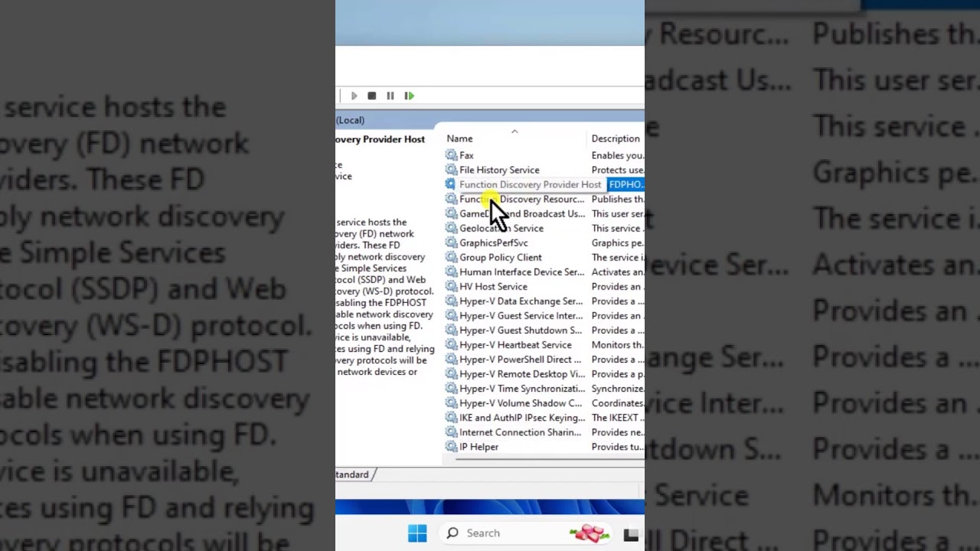Click the gear icon beside Hyper-V Data Exchange Service
Image resolution: width=980 pixels, height=551 pixels.
[x=451, y=301]
